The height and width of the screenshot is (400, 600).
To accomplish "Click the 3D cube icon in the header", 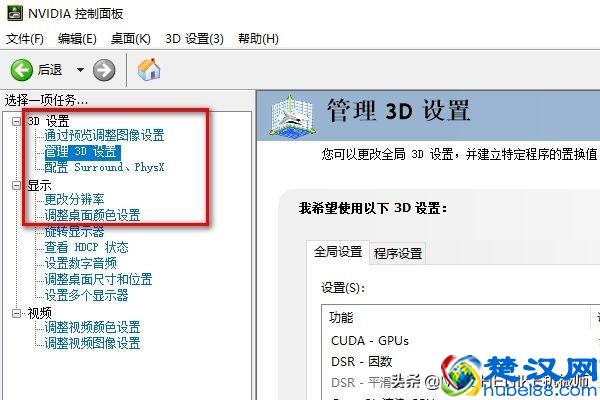I will (x=293, y=115).
